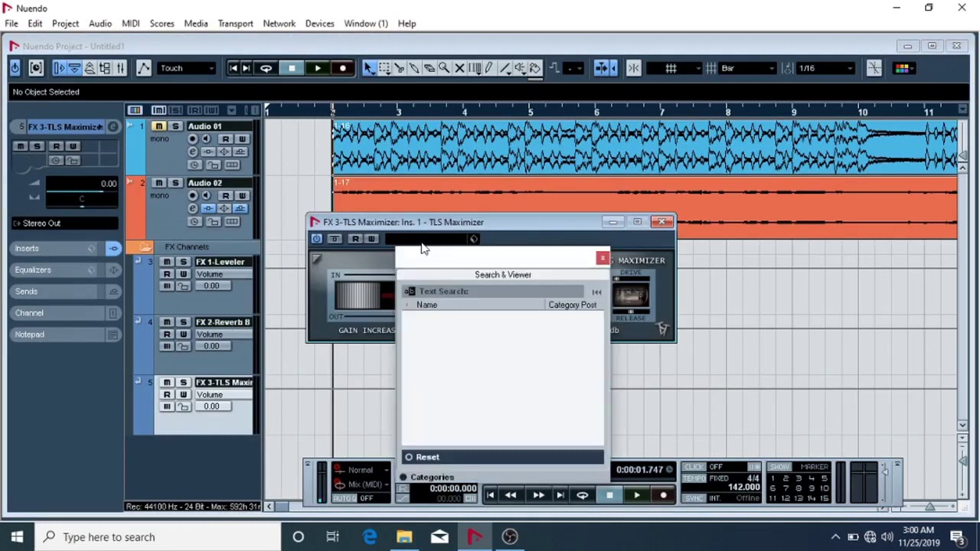Select the Zoom magnifier tool
The image size is (980, 551).
tap(444, 68)
